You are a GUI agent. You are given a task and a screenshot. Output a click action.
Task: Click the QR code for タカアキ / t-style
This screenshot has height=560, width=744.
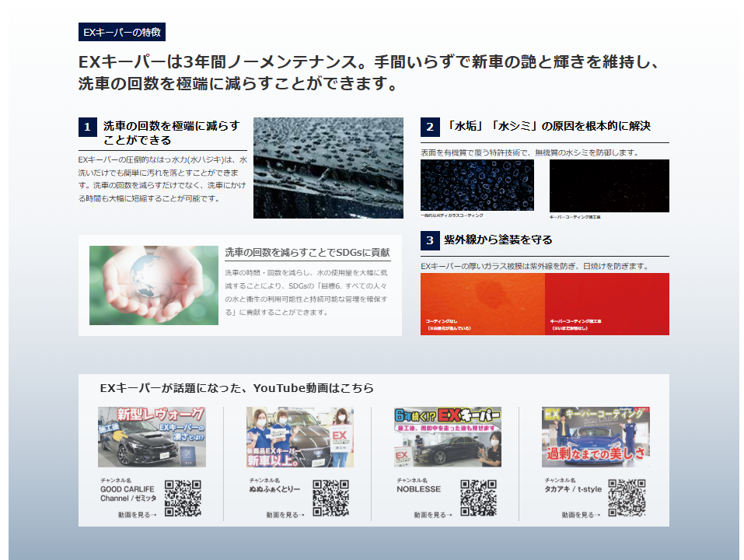coord(627,498)
